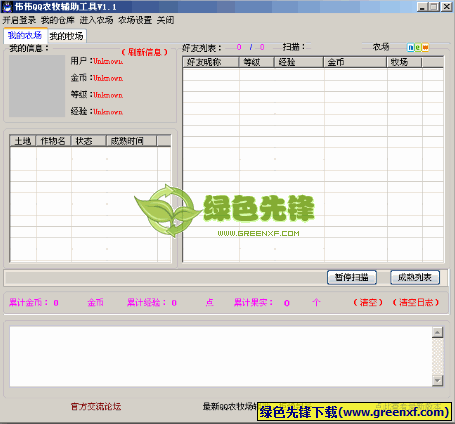Click the 关闭 menu item
The width and height of the screenshot is (455, 424).
click(x=165, y=20)
